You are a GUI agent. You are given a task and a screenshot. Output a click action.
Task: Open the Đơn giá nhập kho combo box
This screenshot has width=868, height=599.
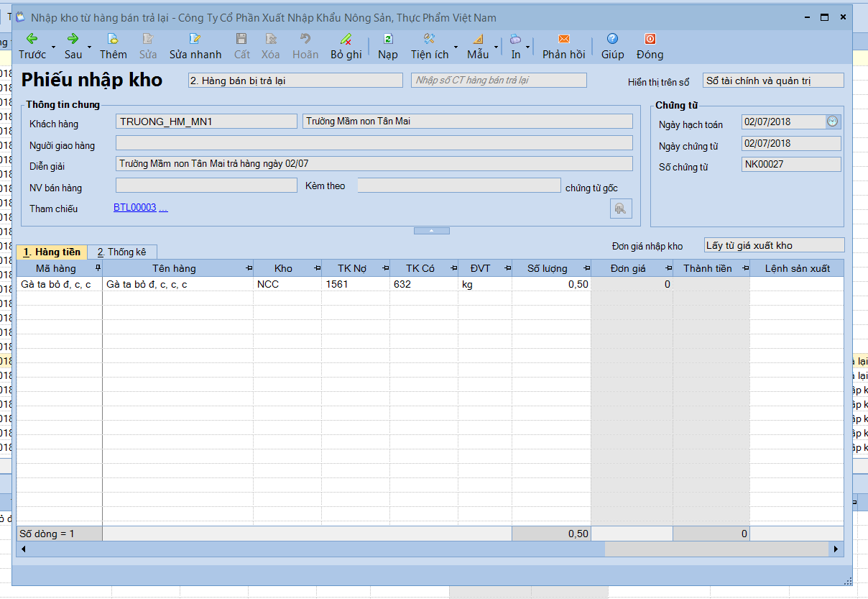[x=774, y=245]
